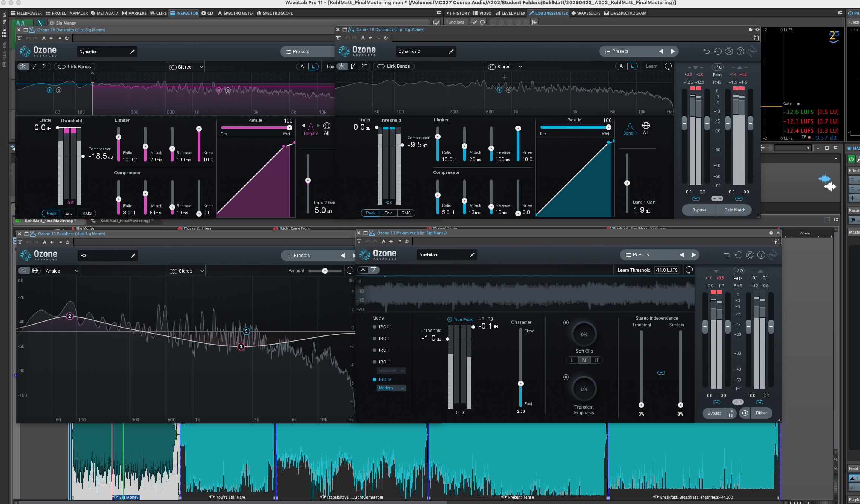Image resolution: width=860 pixels, height=504 pixels.
Task: Open the Spectrometer tab
Action: pyautogui.click(x=235, y=13)
